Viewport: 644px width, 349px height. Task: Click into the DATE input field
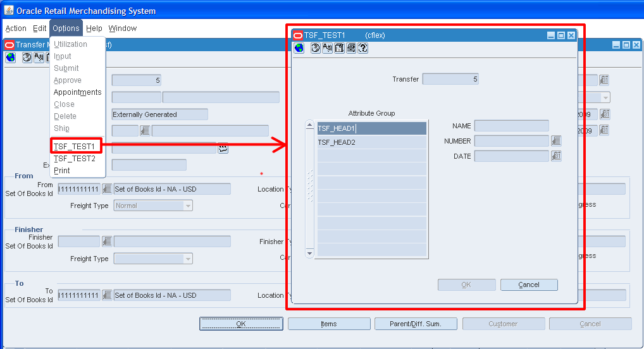tap(511, 156)
